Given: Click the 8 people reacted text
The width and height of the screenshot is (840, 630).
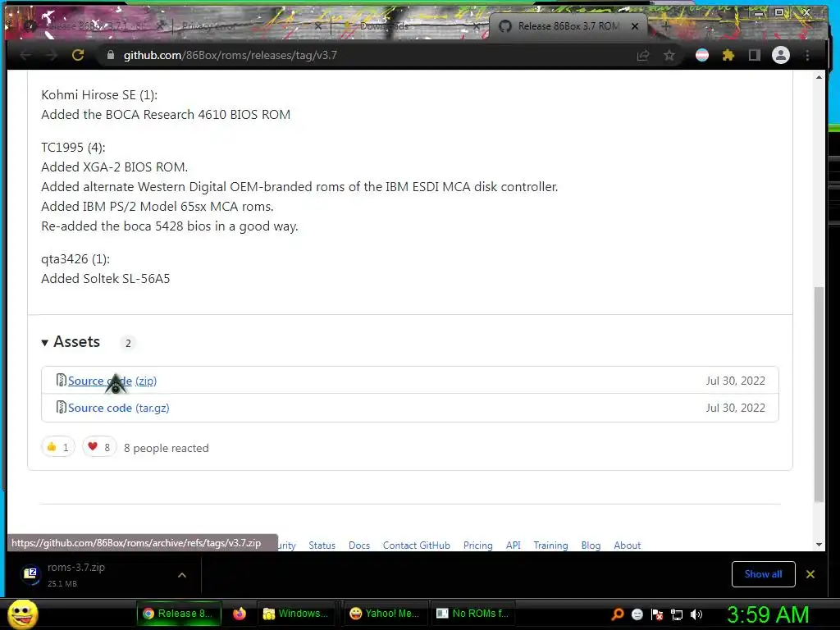Looking at the screenshot, I should (166, 448).
